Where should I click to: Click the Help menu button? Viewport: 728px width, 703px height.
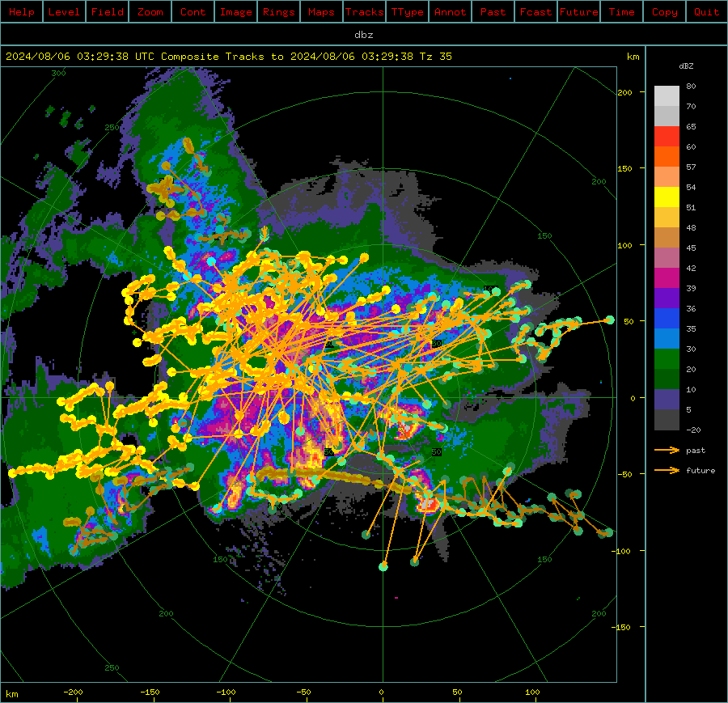22,12
